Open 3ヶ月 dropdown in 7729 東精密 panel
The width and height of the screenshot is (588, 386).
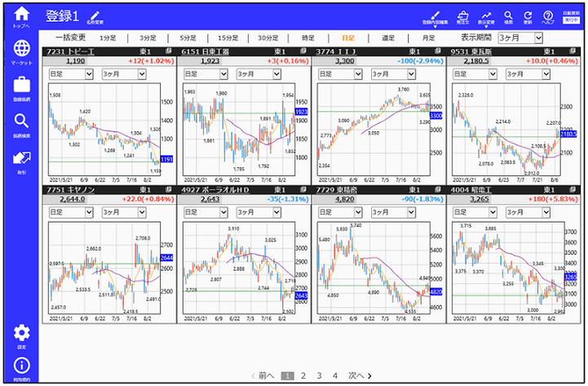393,212
